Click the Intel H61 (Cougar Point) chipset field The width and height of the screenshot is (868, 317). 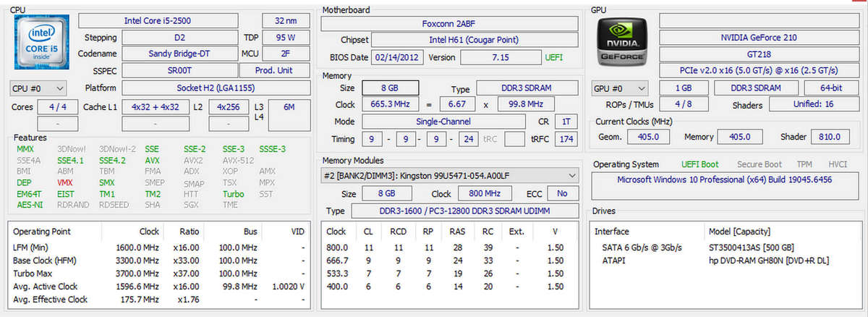click(475, 40)
